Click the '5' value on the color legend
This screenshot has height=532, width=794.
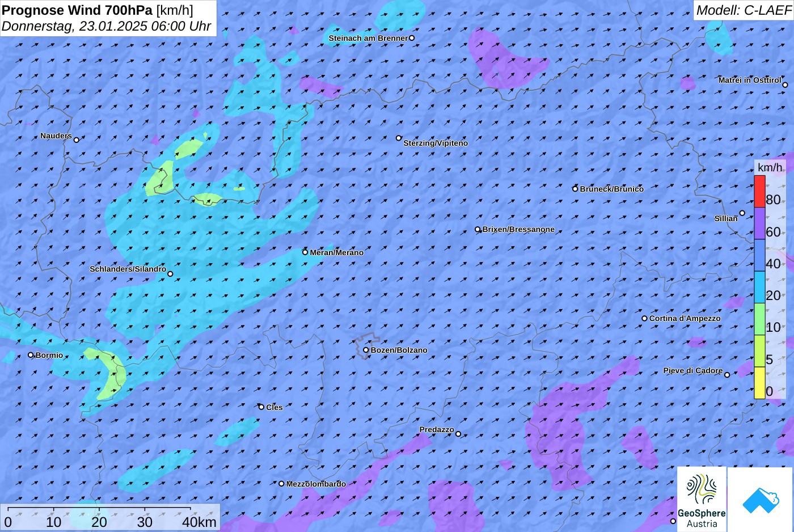pos(770,360)
